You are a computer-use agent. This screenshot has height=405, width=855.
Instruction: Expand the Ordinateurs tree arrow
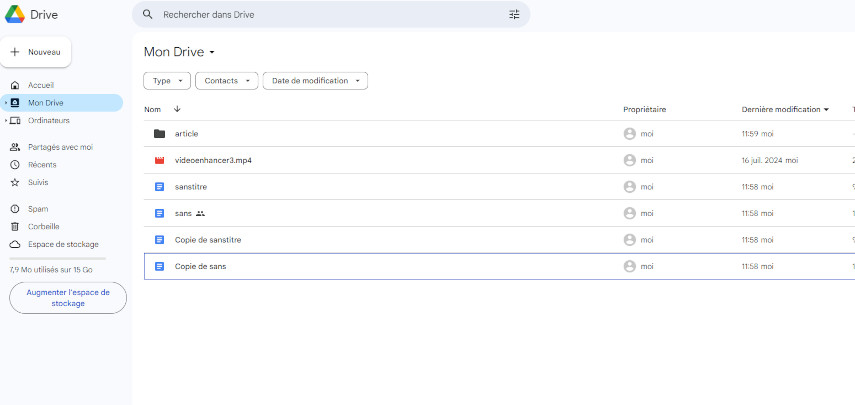(x=6, y=120)
